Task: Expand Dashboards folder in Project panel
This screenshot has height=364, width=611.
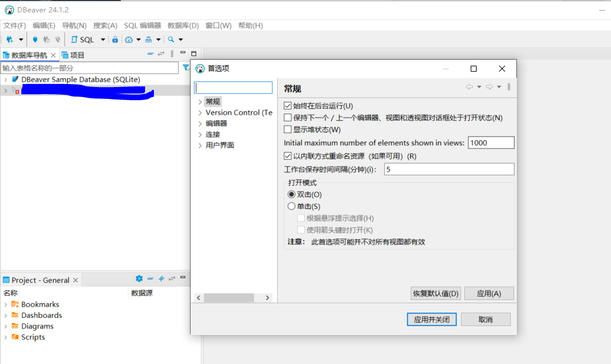Action: coord(5,315)
